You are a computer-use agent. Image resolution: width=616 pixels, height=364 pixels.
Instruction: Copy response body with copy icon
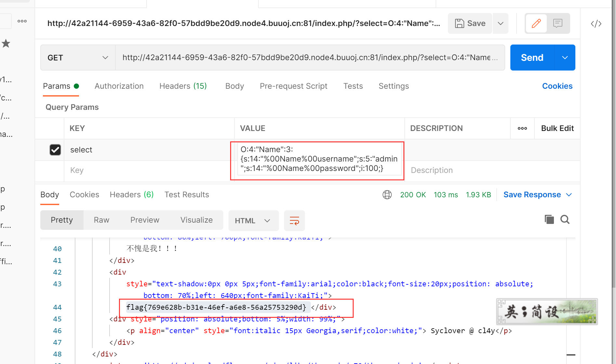(549, 220)
